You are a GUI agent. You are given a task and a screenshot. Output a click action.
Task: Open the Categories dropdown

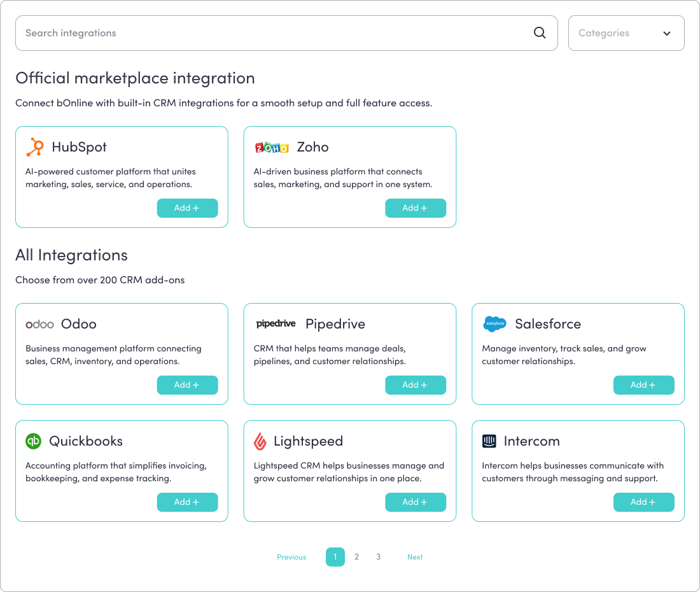point(626,33)
